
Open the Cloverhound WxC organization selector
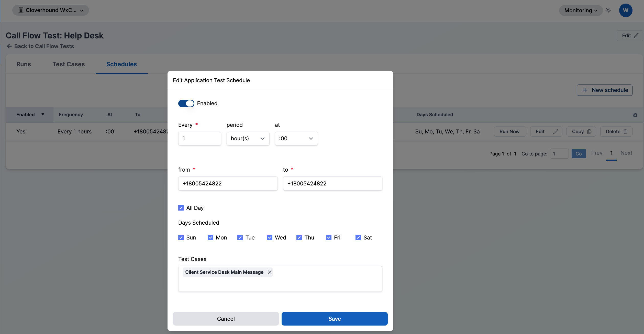click(x=51, y=10)
